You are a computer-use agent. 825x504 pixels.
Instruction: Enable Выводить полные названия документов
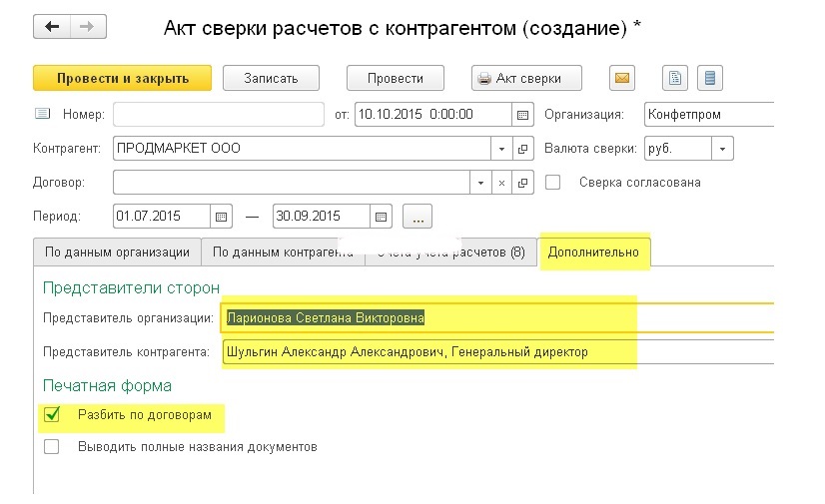tap(52, 447)
